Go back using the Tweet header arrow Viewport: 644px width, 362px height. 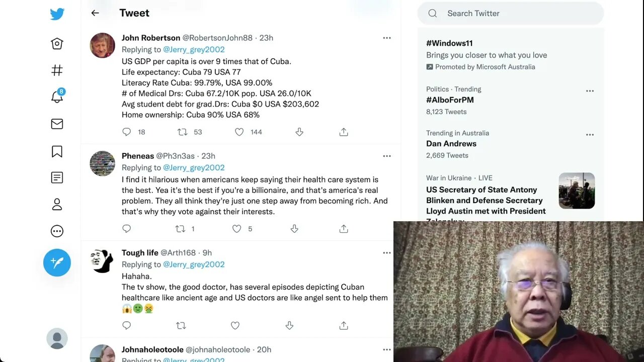pos(95,13)
